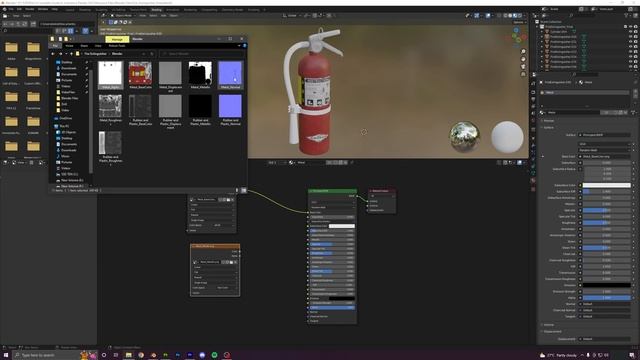Select rendered viewport shading mode
Viewport: 640px width, 360px height.
[x=520, y=16]
